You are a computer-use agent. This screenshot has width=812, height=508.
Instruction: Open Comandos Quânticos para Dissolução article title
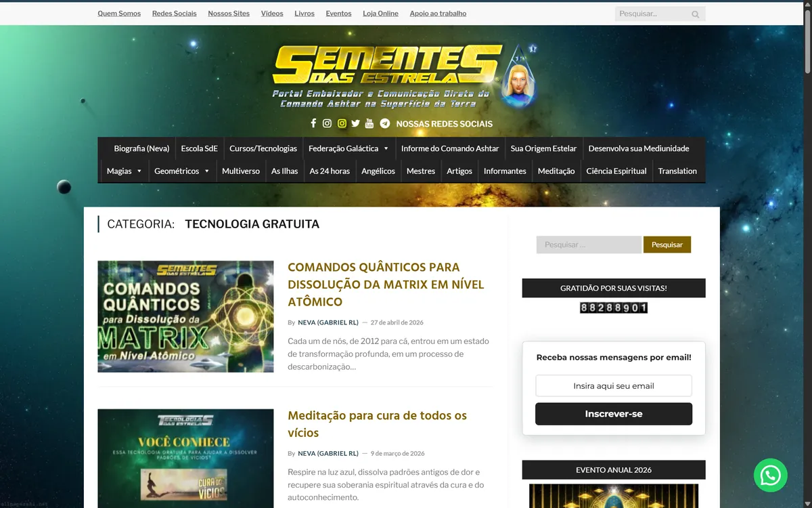pos(386,284)
